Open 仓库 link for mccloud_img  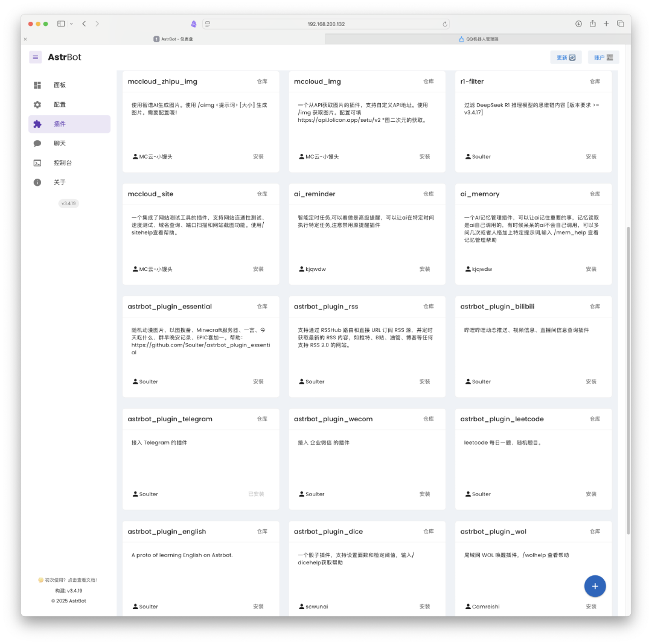point(428,81)
